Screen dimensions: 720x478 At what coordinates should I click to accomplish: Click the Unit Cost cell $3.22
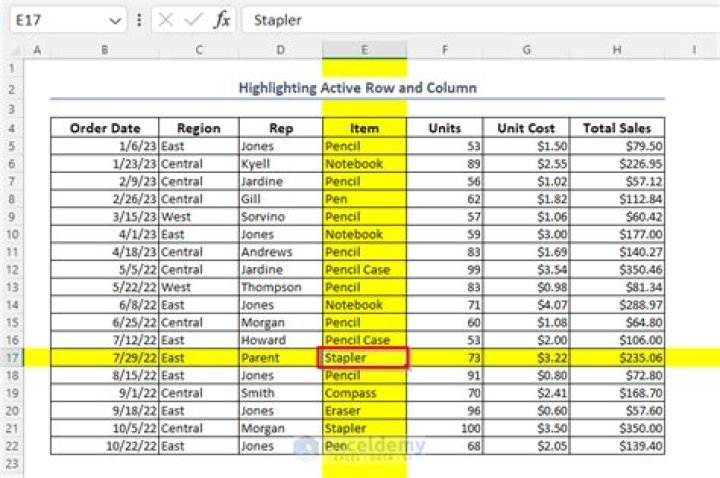click(526, 358)
